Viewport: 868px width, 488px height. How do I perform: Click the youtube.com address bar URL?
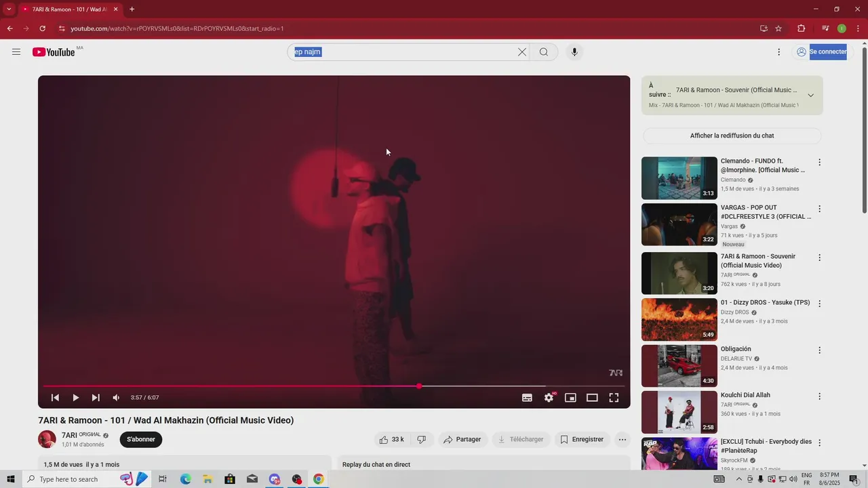pos(177,28)
